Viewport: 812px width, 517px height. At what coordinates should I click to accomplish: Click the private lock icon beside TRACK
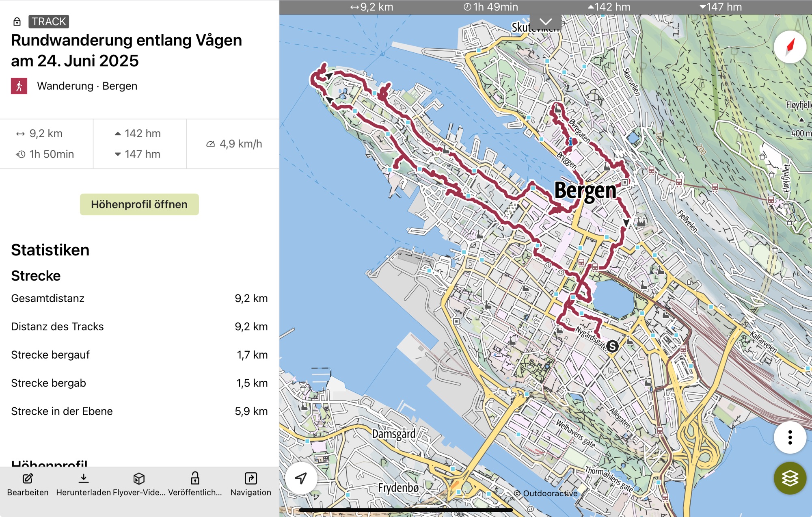(x=17, y=22)
